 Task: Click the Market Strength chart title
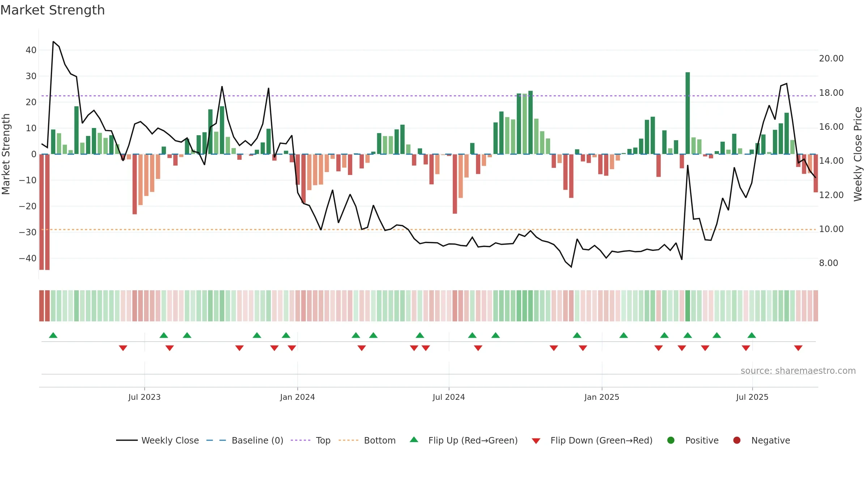point(52,10)
